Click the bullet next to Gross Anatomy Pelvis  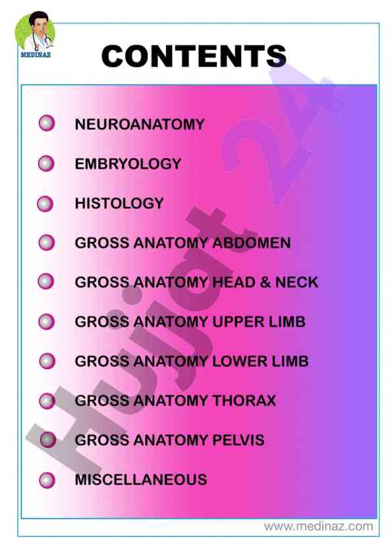[x=47, y=440]
